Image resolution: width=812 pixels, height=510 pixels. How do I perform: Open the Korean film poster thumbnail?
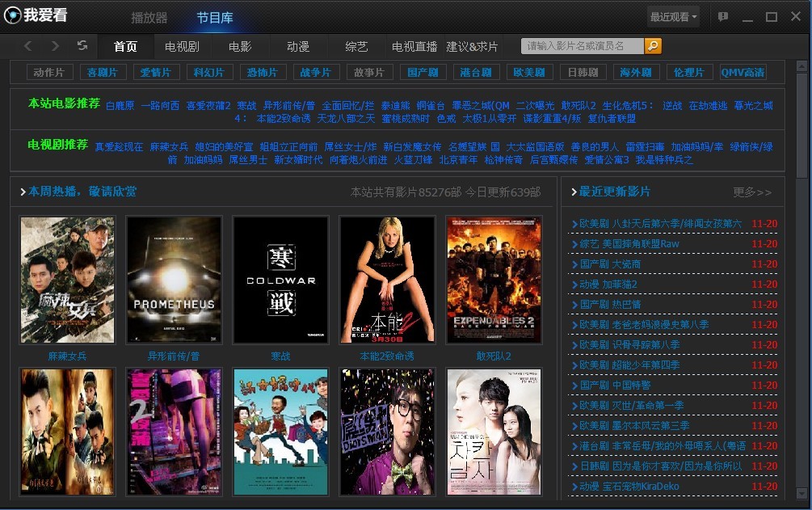pos(494,432)
